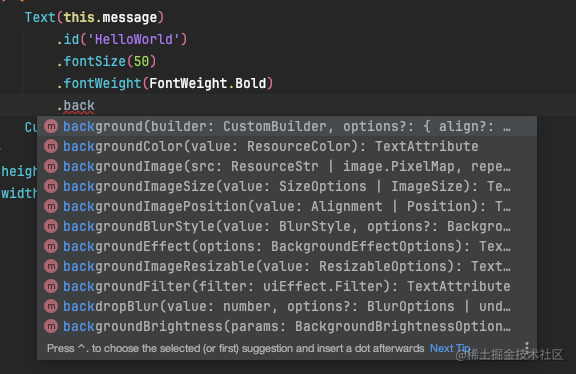The height and width of the screenshot is (374, 576).
Task: Click method icon beside backgroundBrightness
Action: point(51,326)
